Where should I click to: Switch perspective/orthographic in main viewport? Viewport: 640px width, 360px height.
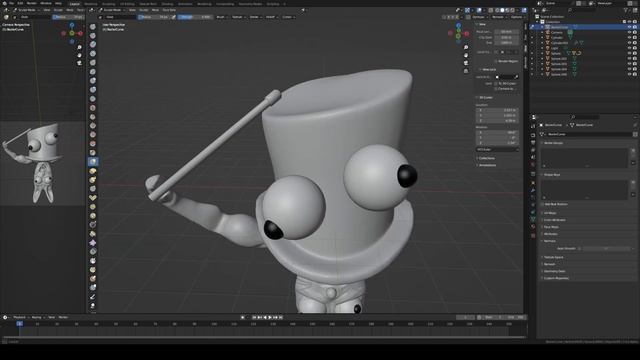[x=466, y=71]
